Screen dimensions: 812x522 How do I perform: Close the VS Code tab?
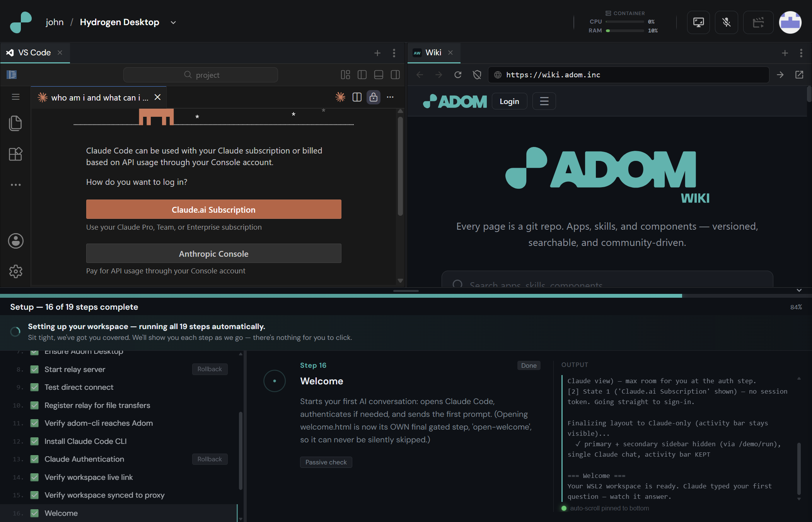(60, 53)
